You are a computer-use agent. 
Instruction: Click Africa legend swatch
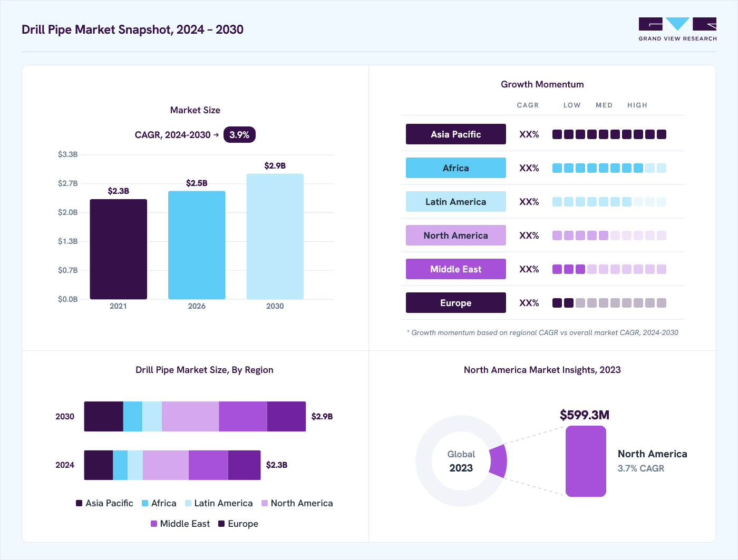point(145,503)
